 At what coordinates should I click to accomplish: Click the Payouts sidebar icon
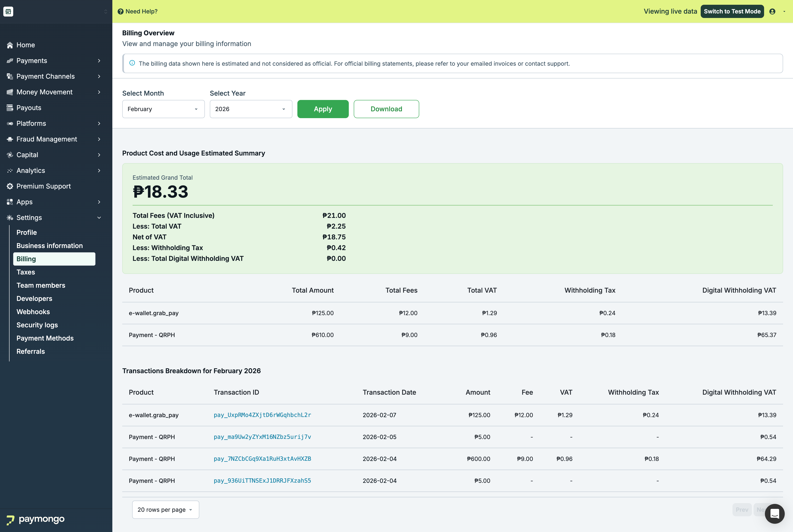(10, 108)
